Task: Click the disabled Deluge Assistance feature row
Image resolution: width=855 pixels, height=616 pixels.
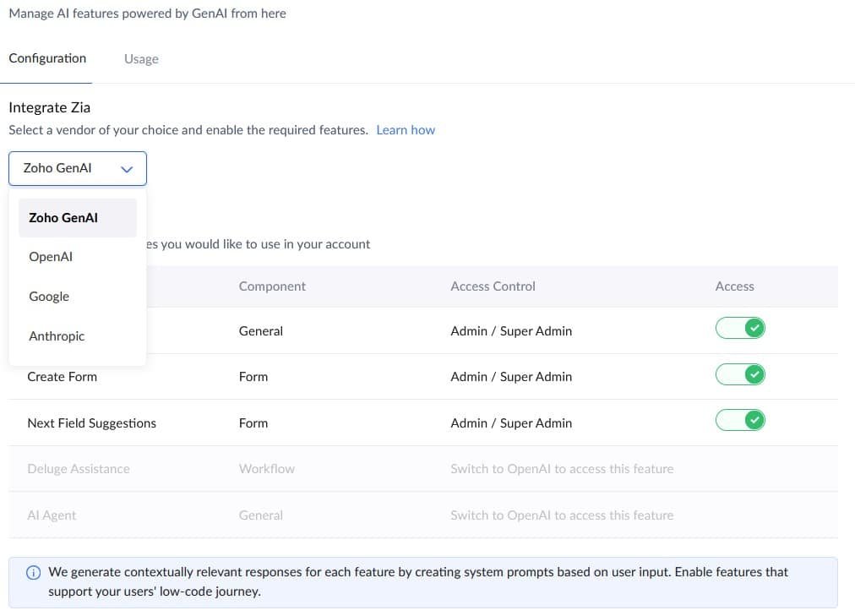Action: pos(79,469)
